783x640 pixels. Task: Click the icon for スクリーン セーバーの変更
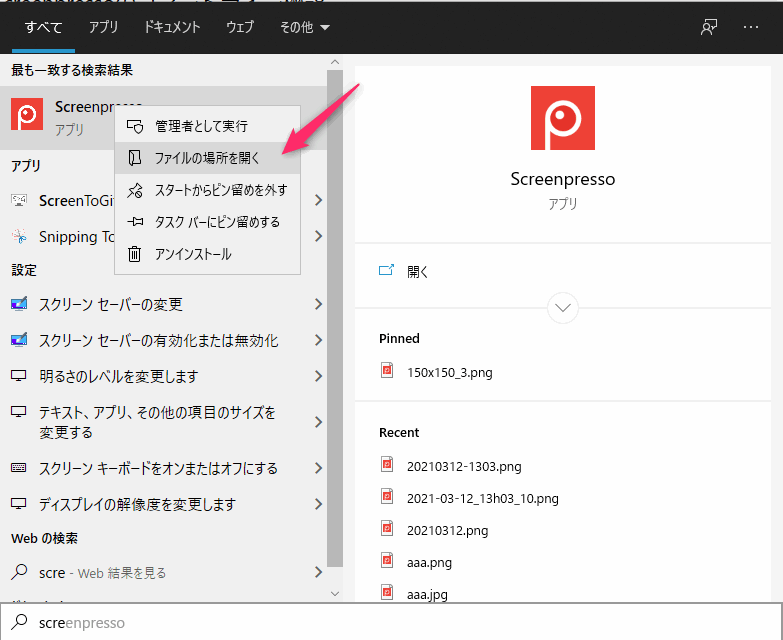coord(19,304)
